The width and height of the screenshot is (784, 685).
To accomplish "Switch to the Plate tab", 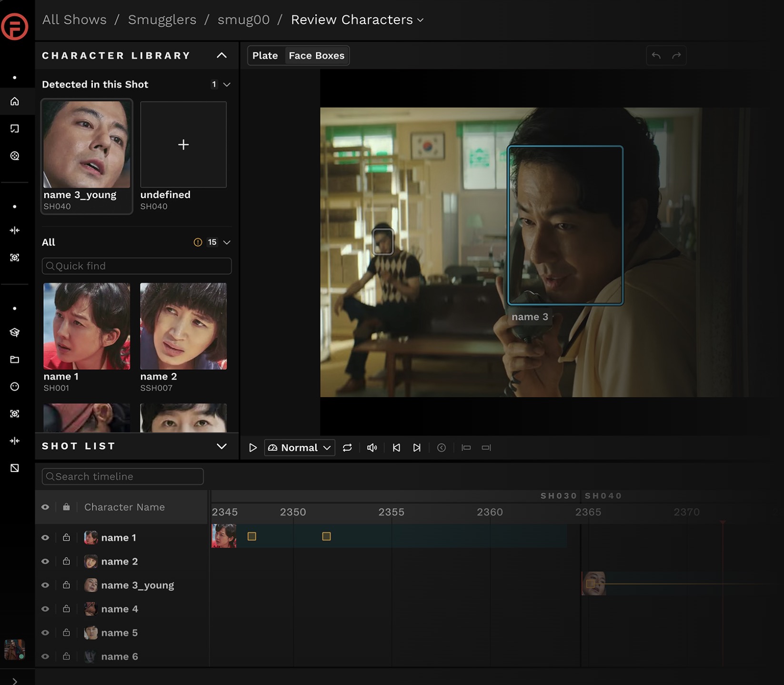I will coord(265,56).
